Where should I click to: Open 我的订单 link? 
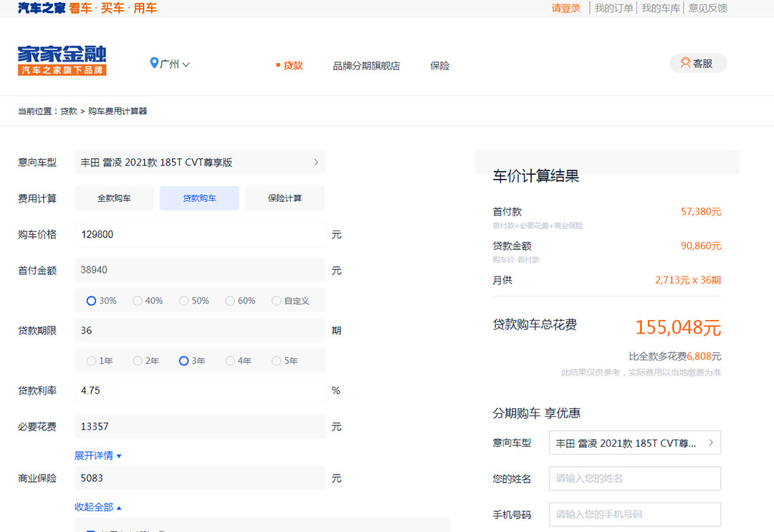coord(613,9)
